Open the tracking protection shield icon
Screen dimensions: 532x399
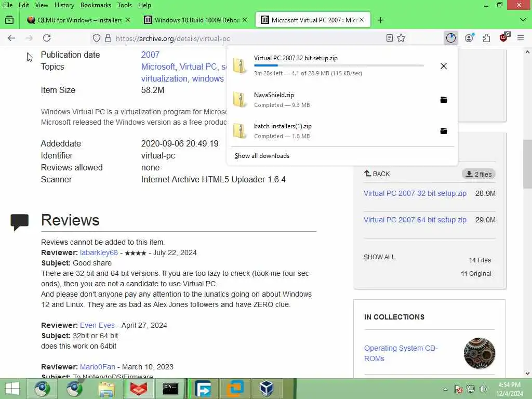[x=96, y=38]
